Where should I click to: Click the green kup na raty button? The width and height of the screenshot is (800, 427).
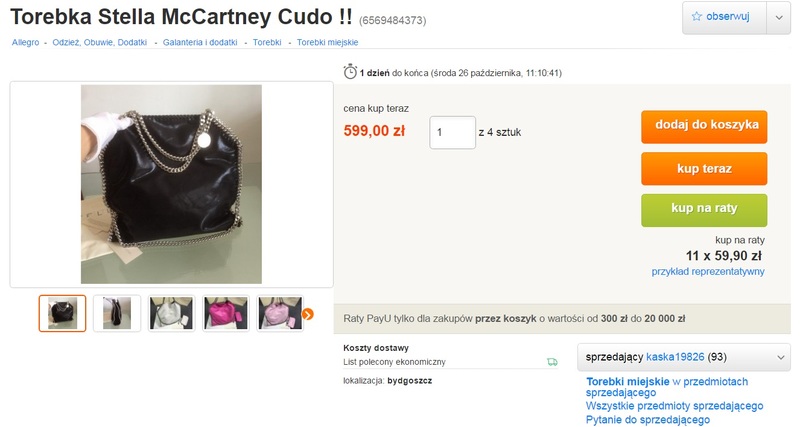pos(704,210)
